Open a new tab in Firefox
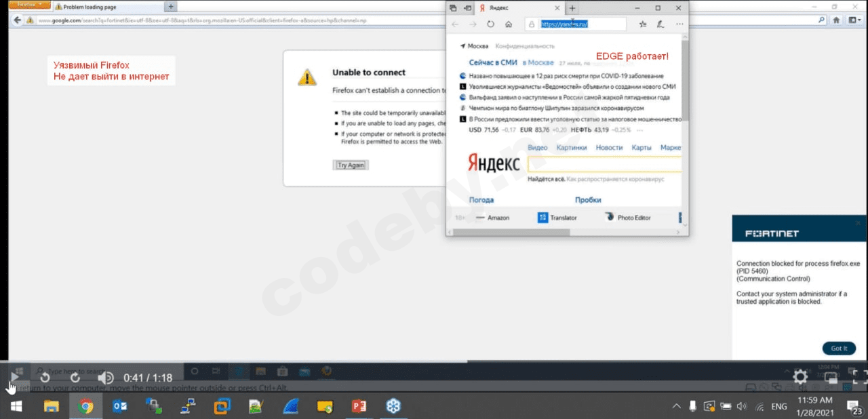868x419 pixels. [x=171, y=6]
